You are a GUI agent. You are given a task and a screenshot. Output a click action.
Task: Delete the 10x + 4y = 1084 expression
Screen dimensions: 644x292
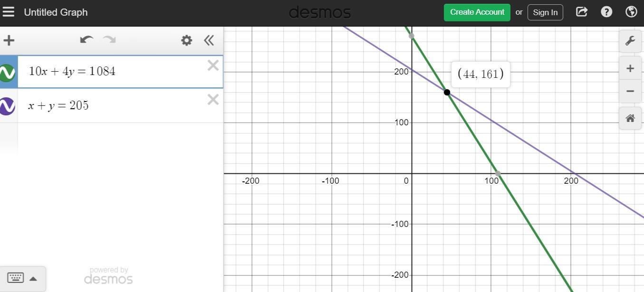point(213,66)
